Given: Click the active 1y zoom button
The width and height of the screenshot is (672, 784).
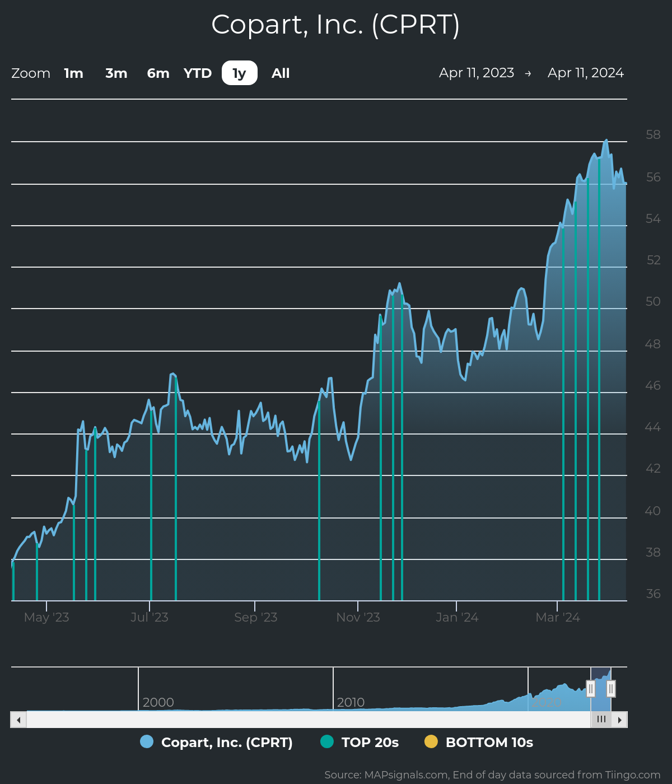Looking at the screenshot, I should 239,73.
